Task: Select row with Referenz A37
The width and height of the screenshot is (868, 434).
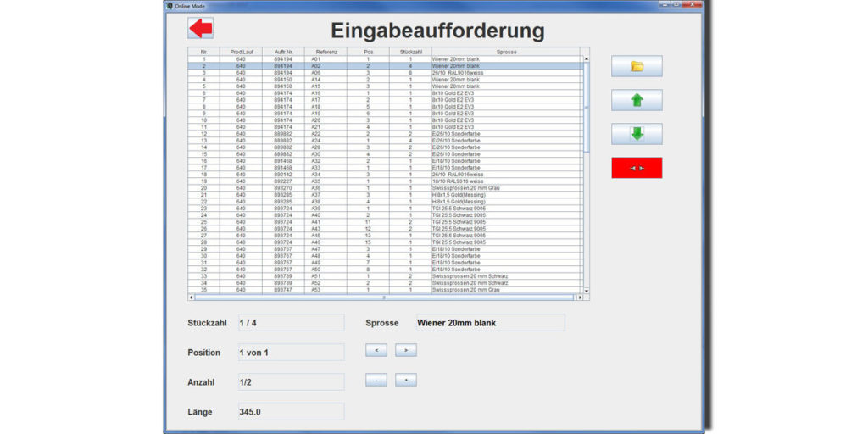Action: point(386,194)
